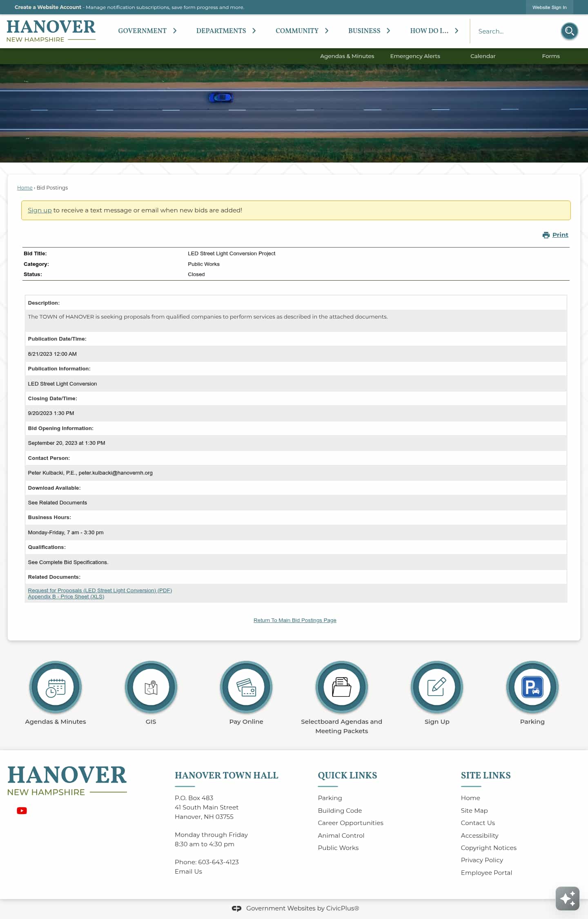Open the COMMUNITY menu
This screenshot has width=588, height=919.
pos(297,31)
